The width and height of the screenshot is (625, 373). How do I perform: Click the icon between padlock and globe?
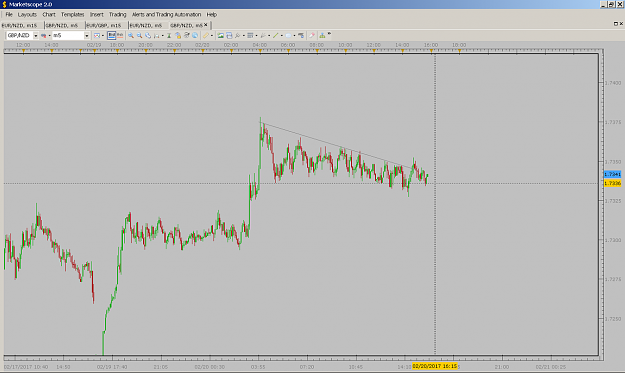186,35
